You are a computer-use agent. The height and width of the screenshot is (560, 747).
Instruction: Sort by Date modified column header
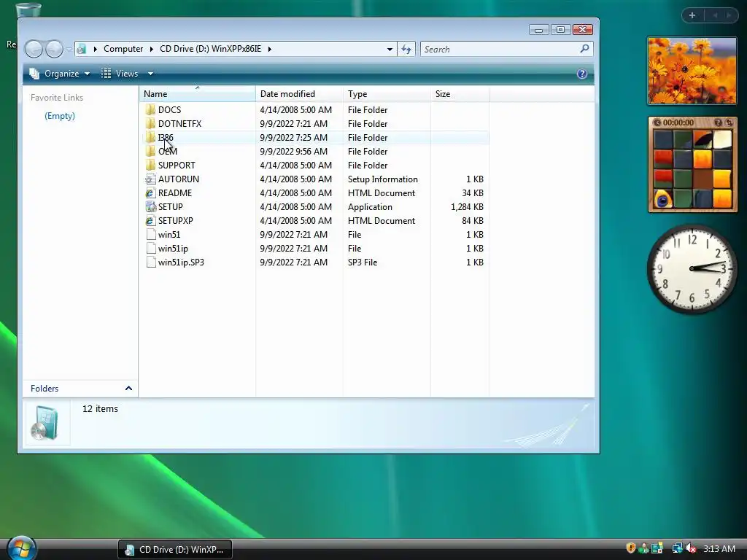click(299, 94)
